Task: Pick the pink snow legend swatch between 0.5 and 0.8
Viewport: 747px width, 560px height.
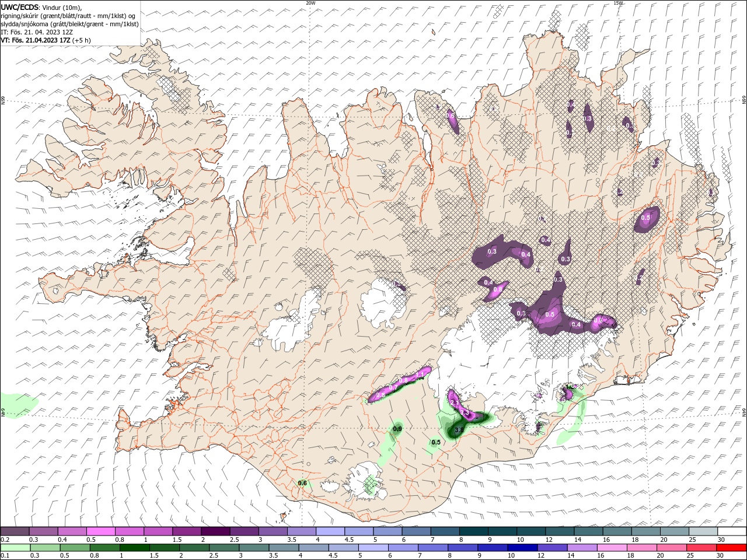Action: [100, 531]
